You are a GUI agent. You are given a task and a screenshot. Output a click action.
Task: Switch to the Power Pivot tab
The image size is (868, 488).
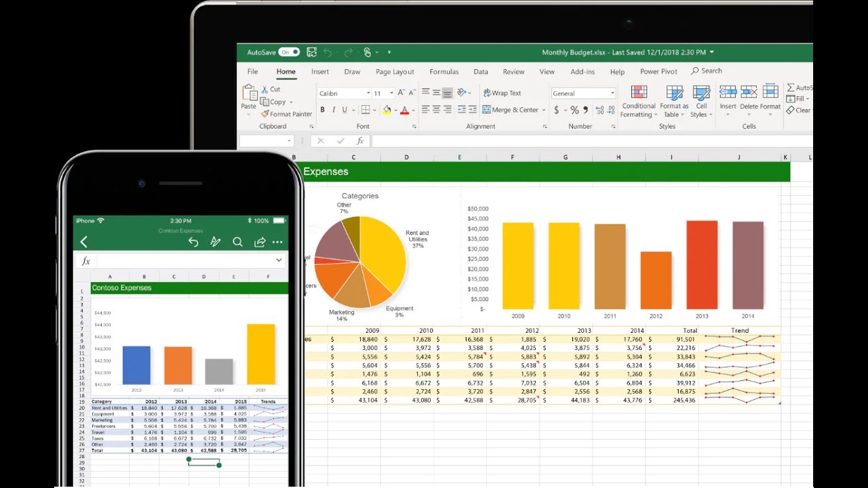(x=658, y=72)
